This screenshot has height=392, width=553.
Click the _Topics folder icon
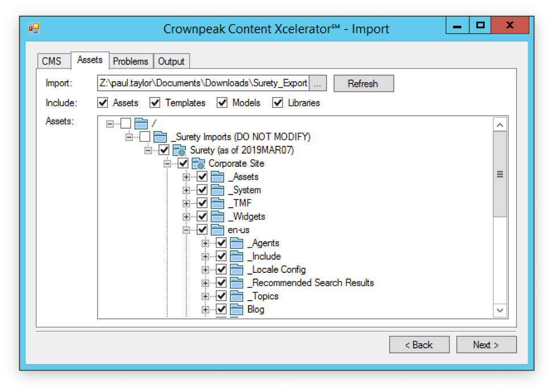click(236, 296)
